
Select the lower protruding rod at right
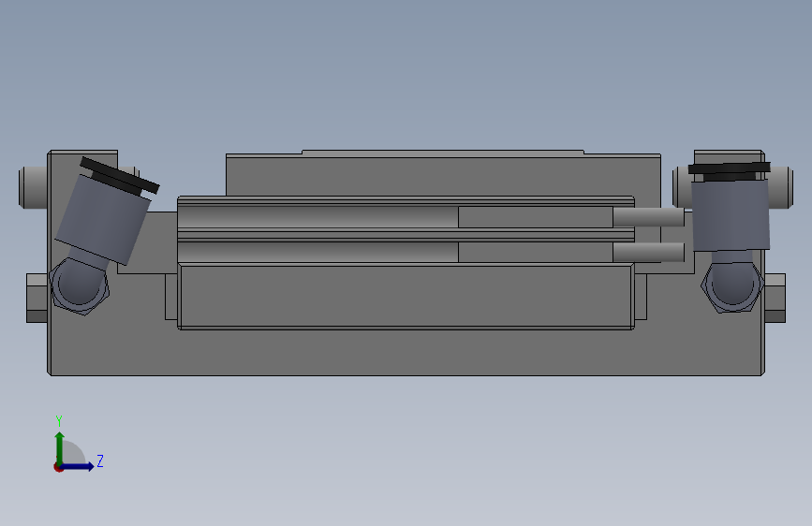[648, 252]
